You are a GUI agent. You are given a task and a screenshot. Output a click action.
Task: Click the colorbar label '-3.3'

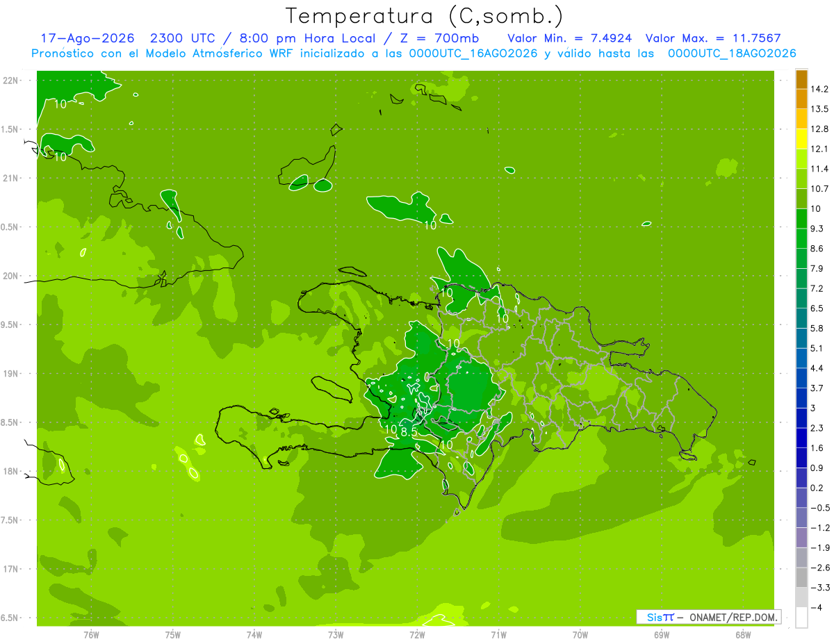click(821, 588)
